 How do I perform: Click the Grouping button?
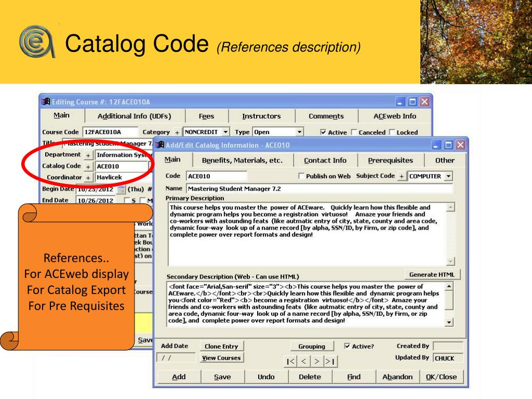(312, 346)
